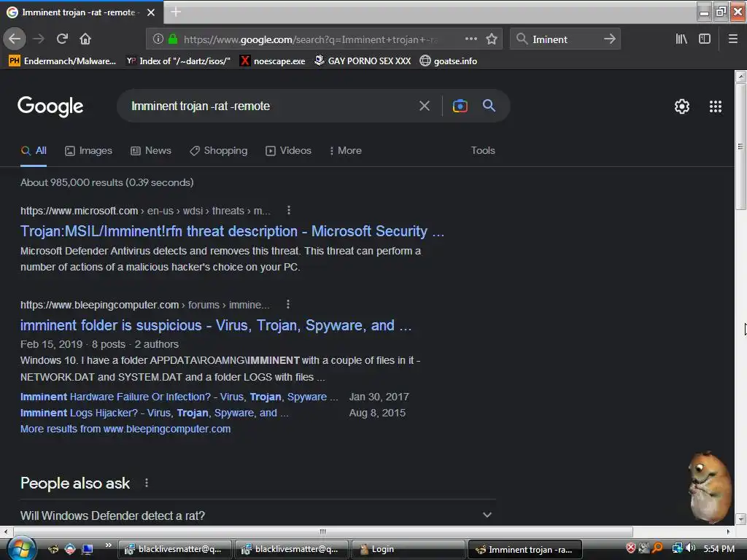Open More results from www.bleepingcomputer.com
The width and height of the screenshot is (747, 560).
point(125,429)
